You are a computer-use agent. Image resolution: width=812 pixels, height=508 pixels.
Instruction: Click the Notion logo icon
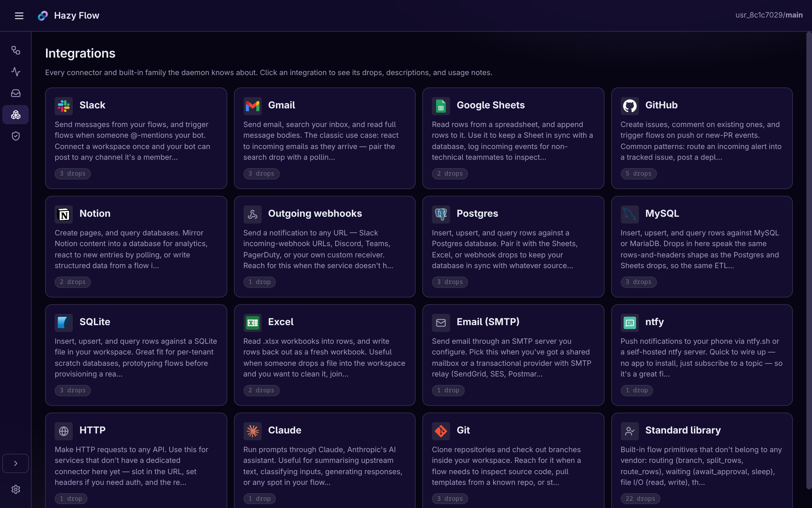[x=64, y=214]
